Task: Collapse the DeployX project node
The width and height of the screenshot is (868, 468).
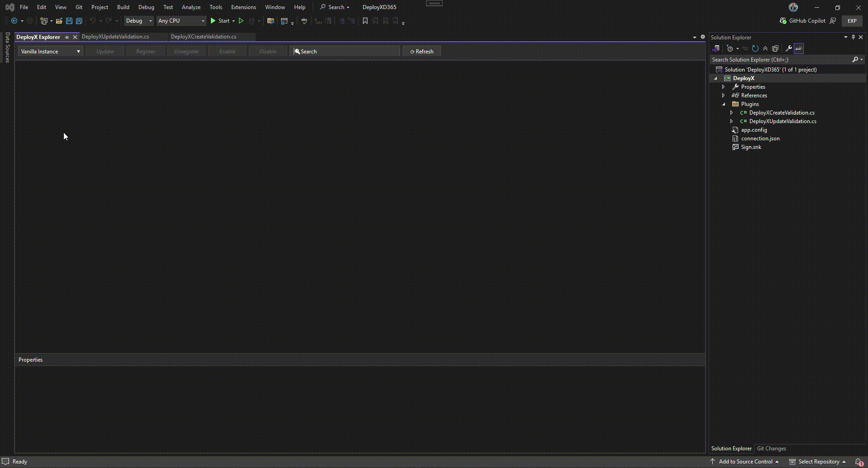Action: coord(715,78)
